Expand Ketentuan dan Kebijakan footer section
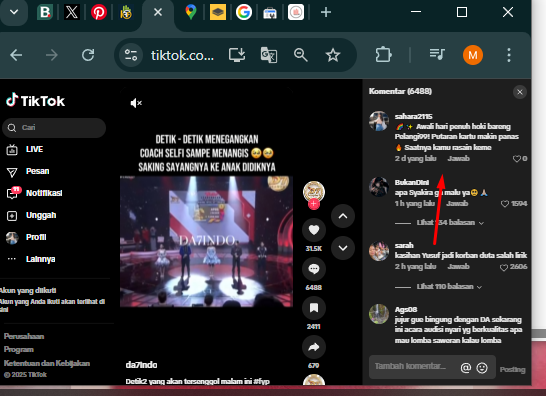Viewport: 546px width, 396px height. point(47,363)
